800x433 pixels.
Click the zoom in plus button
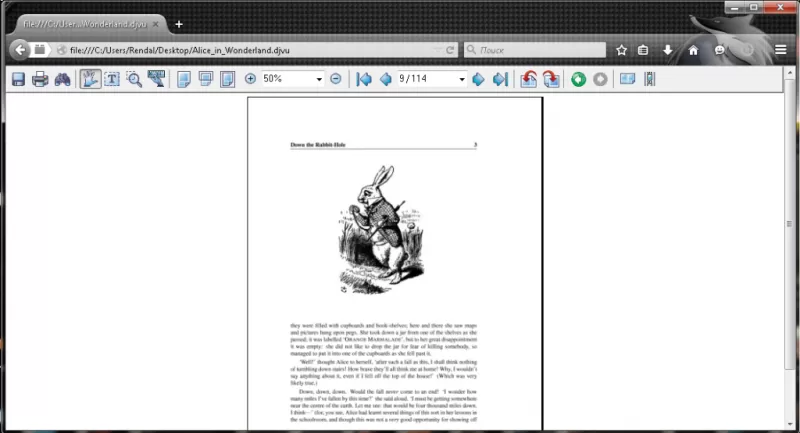(x=250, y=79)
